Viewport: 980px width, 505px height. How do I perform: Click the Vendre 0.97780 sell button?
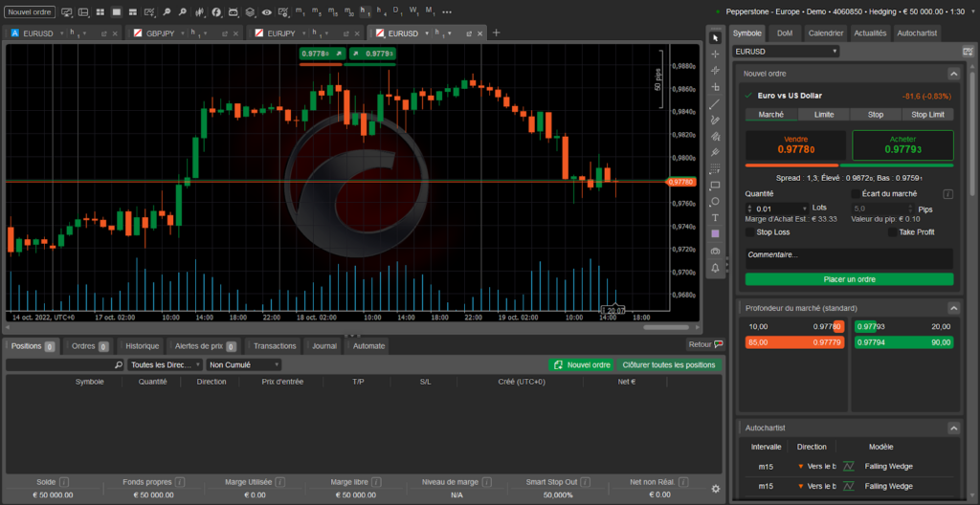[795, 145]
